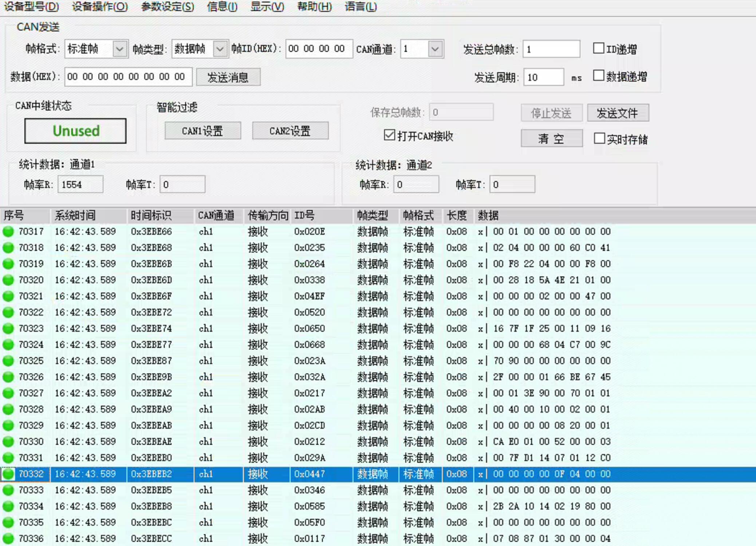The width and height of the screenshot is (756, 546).
Task: Open the CAN1设置 filter dialog
Action: [202, 131]
